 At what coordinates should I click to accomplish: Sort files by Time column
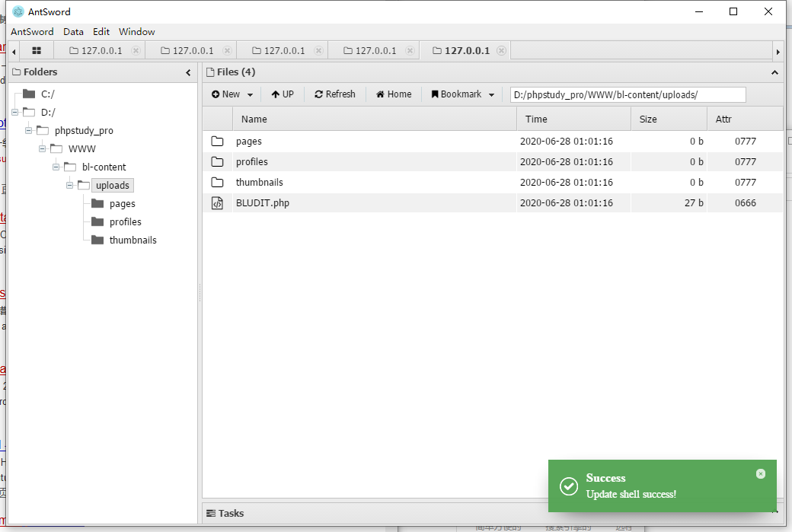(x=573, y=119)
